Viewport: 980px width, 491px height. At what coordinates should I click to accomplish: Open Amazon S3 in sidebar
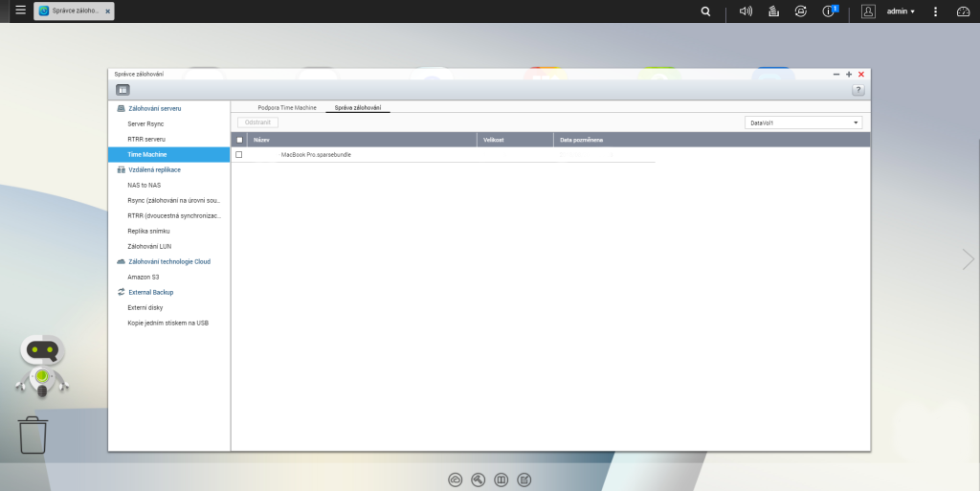144,277
